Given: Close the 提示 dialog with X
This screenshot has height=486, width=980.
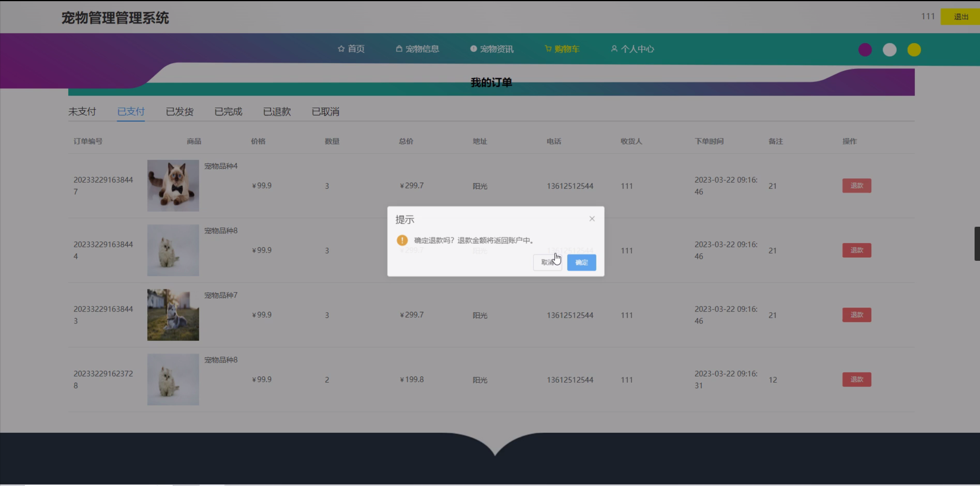Looking at the screenshot, I should pos(592,219).
